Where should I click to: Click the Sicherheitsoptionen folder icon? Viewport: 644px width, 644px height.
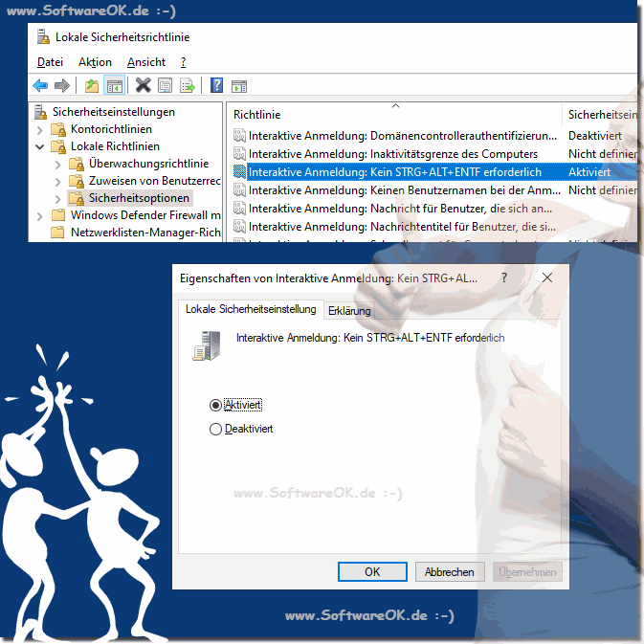click(x=77, y=198)
